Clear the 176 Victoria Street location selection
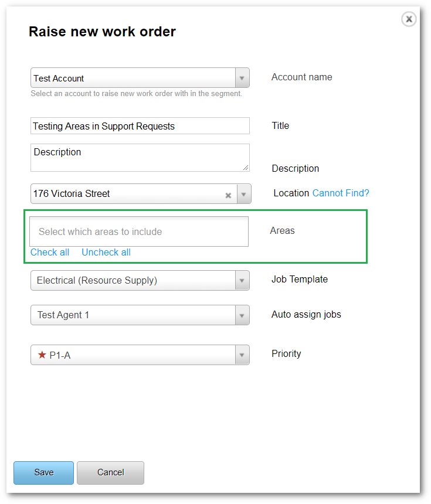This screenshot has height=504, width=431. coord(228,196)
